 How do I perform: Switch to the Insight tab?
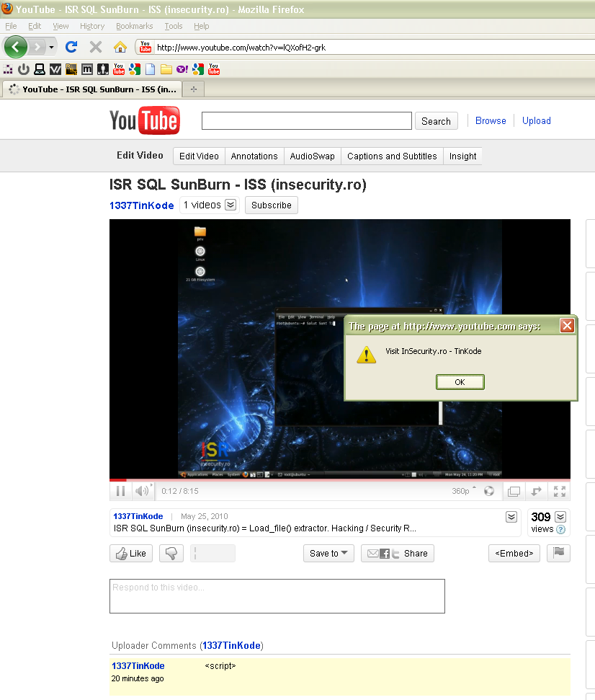tap(462, 156)
